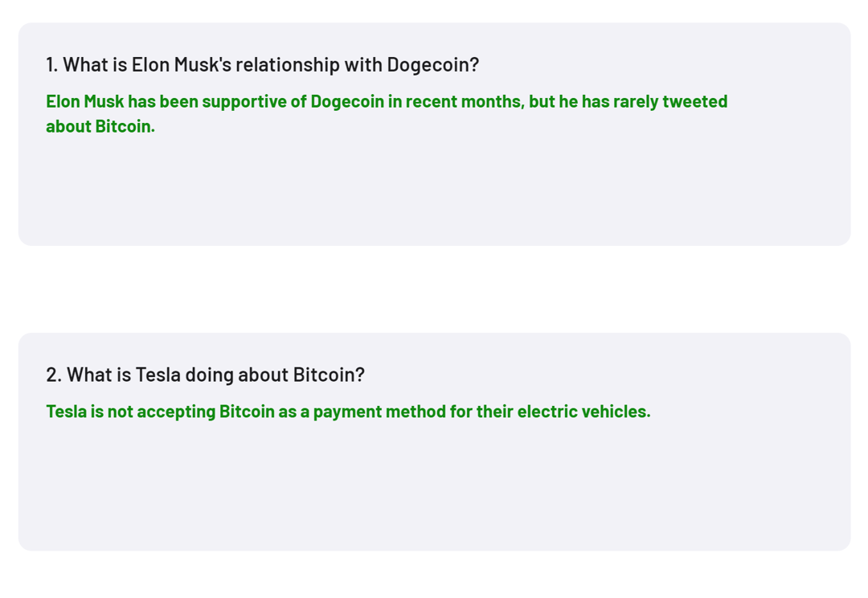Click the word "Dogecoin?" in the first question
Screen dimensions: 868x598
433,65
